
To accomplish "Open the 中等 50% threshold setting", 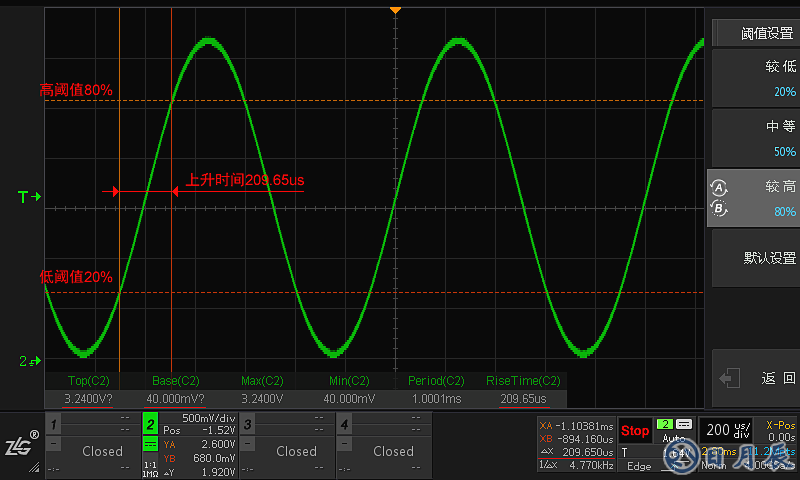I will 755,138.
